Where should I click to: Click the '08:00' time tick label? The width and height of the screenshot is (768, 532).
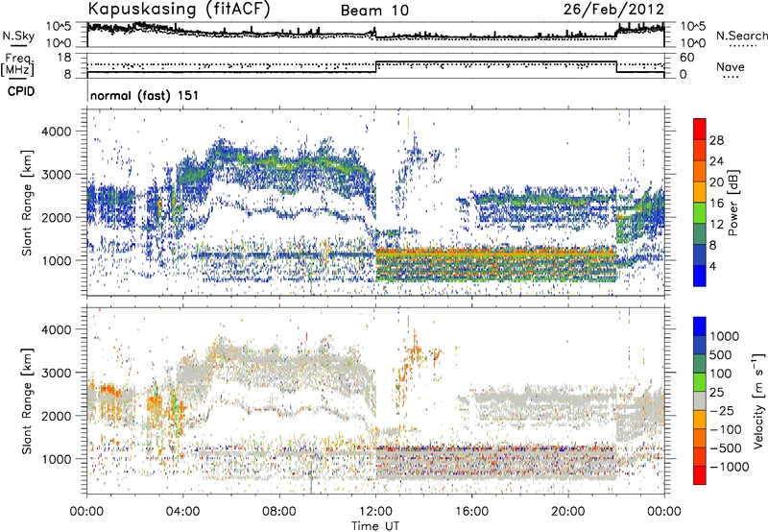279,512
